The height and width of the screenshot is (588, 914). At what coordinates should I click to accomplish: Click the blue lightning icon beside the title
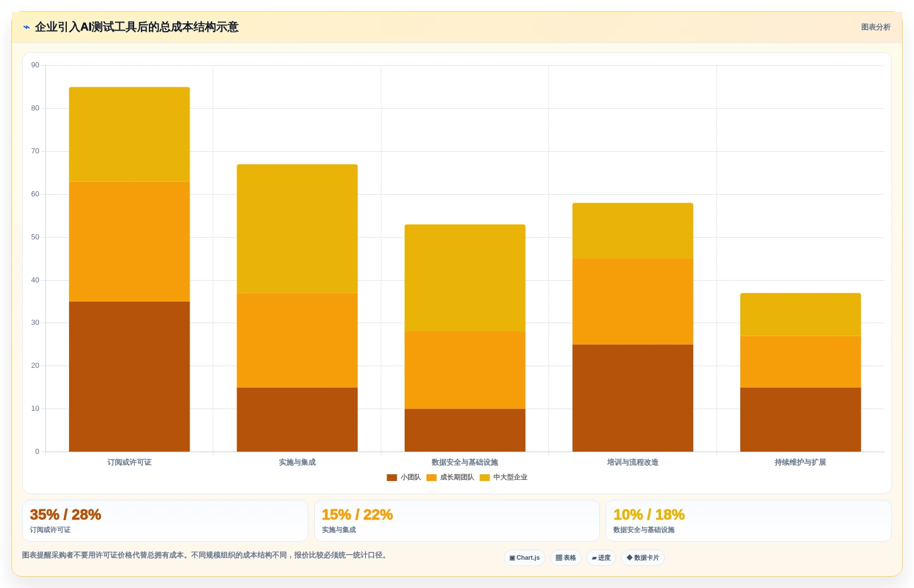[27, 27]
